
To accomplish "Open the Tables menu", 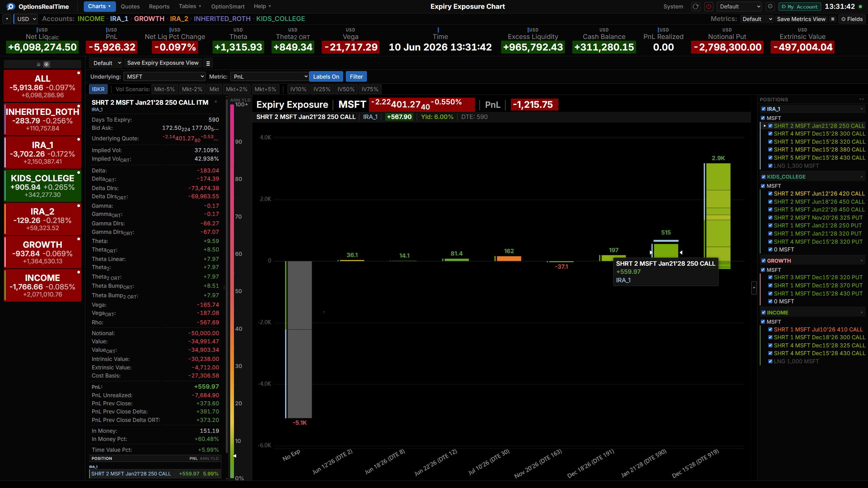I will 190,6.
